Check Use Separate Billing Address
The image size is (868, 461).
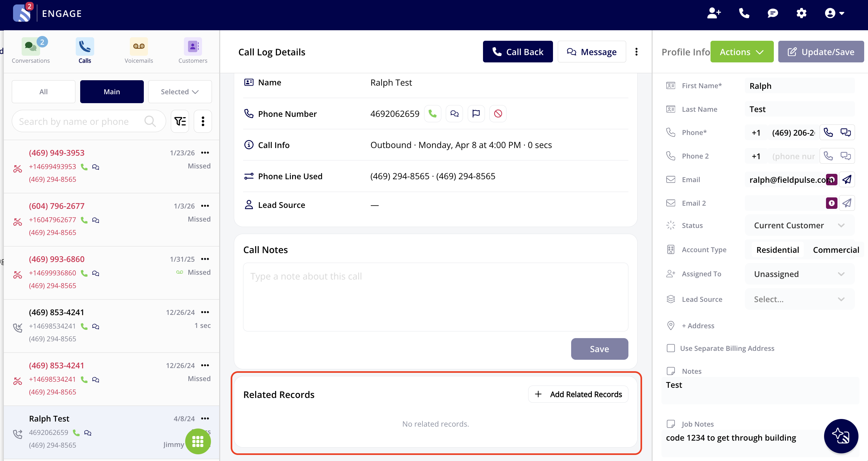pyautogui.click(x=670, y=348)
